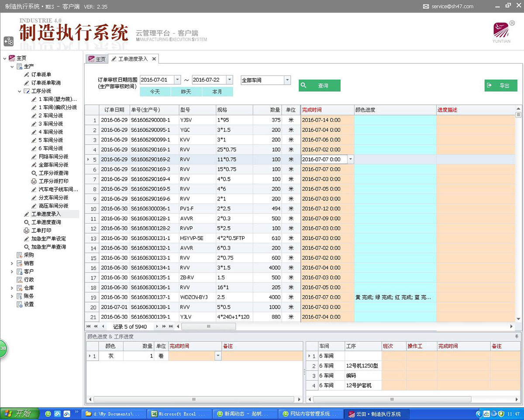Click the green 查询 button
Viewport: 524px width, 420px height.
coord(319,86)
